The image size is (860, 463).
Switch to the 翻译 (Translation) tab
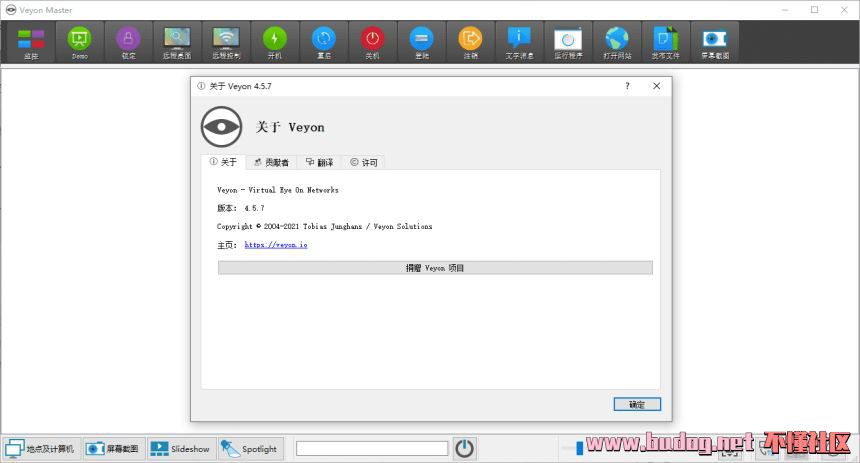[x=319, y=162]
